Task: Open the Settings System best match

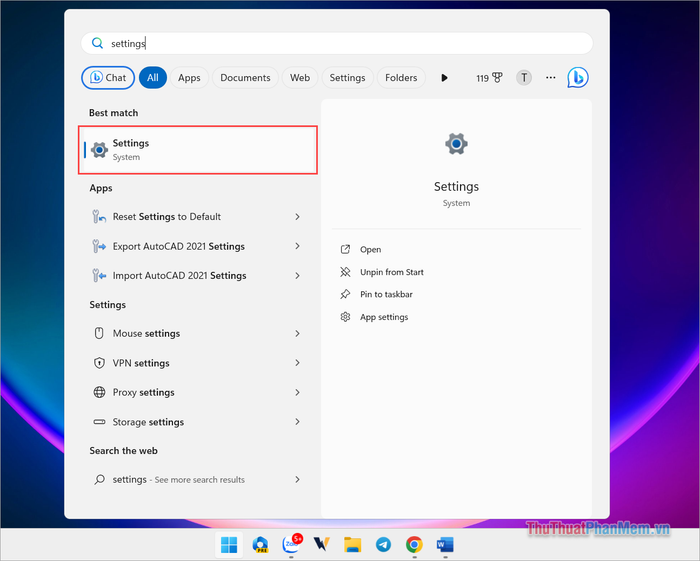Action: tap(198, 150)
